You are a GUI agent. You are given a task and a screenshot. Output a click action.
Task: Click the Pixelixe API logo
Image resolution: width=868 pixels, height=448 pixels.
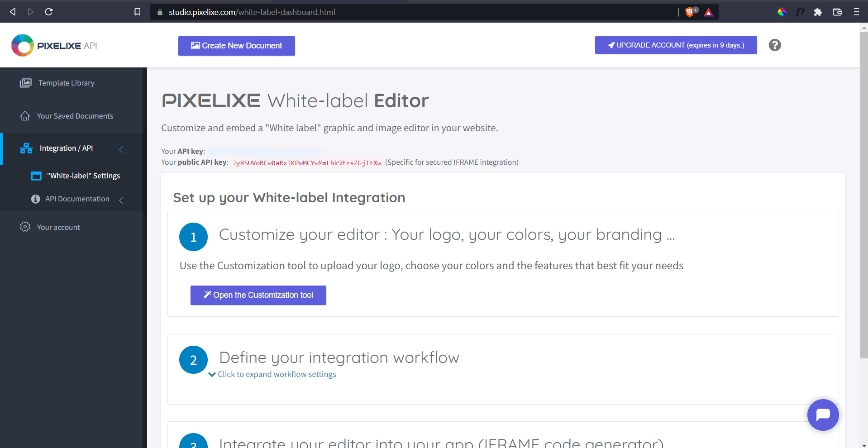[54, 45]
